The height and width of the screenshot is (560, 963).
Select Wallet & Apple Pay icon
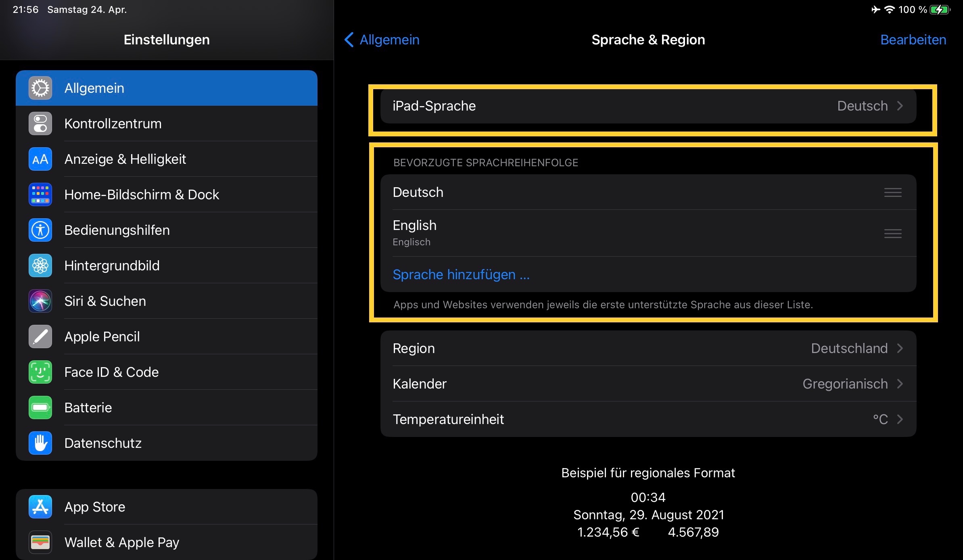tap(40, 542)
